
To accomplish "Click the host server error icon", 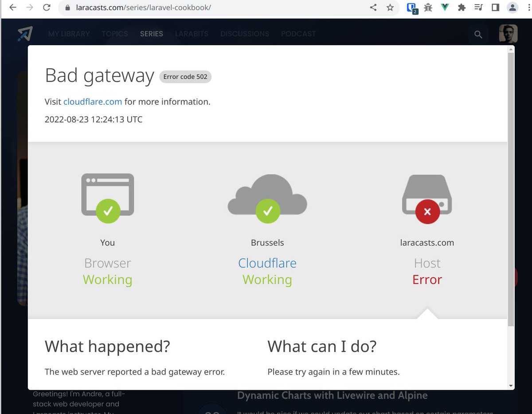I will tap(427, 199).
